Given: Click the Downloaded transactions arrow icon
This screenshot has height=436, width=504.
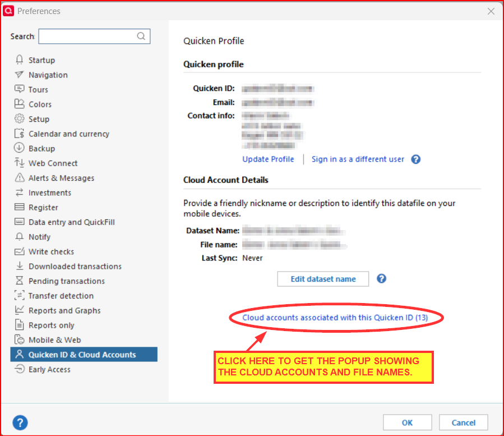Looking at the screenshot, I should pyautogui.click(x=19, y=266).
